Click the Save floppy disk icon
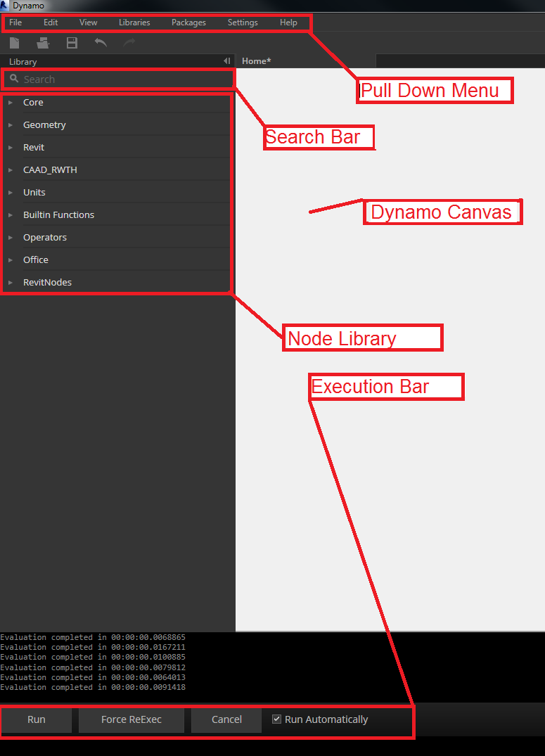This screenshot has height=756, width=545. point(72,43)
